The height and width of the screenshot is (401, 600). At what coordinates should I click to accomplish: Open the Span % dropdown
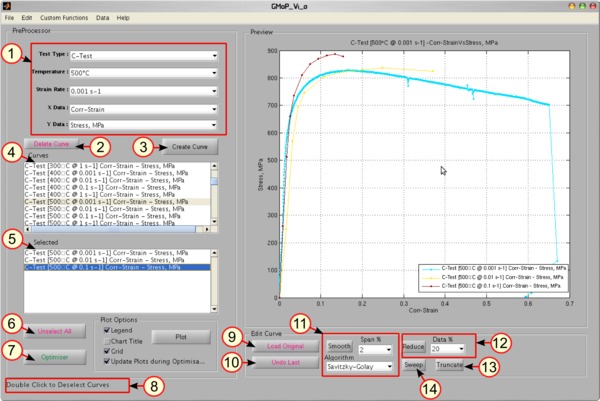click(375, 350)
